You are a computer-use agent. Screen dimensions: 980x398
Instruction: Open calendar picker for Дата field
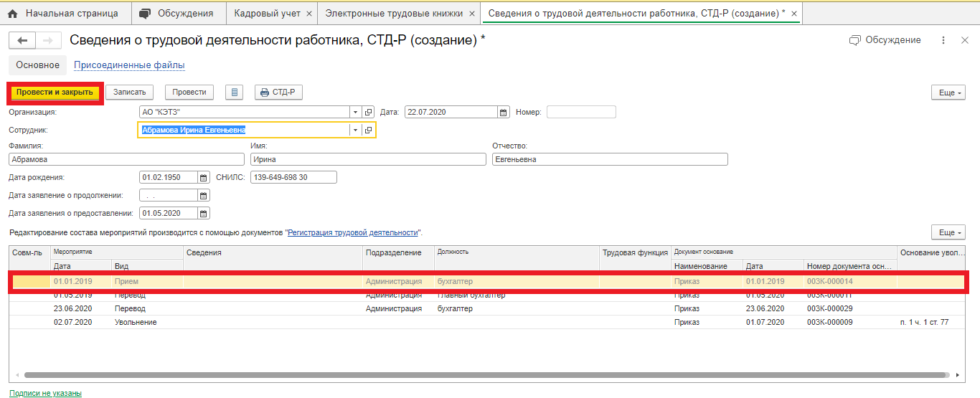click(x=504, y=113)
